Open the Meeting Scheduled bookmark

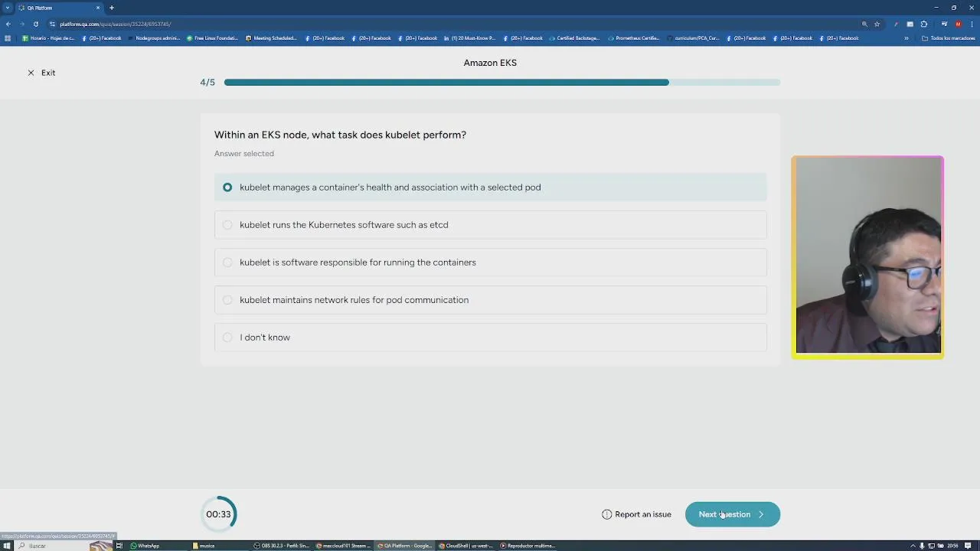272,38
